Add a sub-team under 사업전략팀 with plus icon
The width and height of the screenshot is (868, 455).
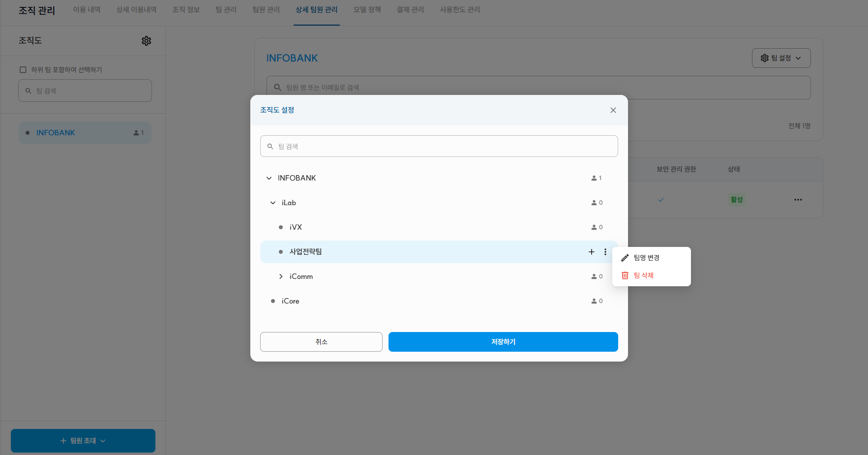click(x=592, y=252)
